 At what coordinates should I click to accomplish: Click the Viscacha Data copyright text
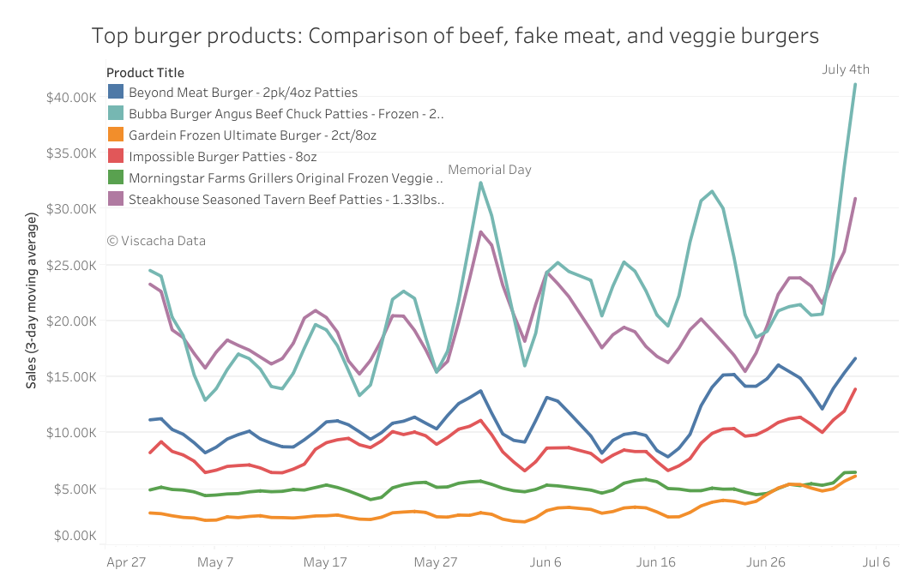(156, 241)
